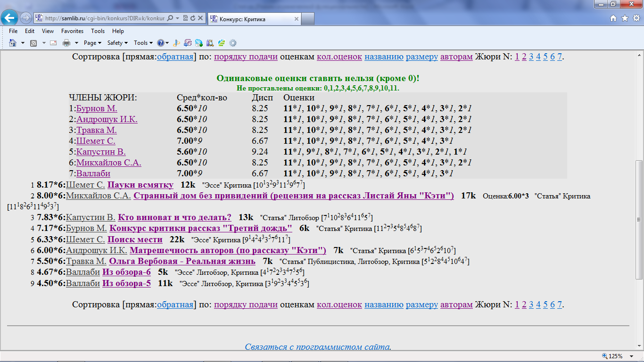
Task: Click the Print icon in the command bar
Action: point(66,43)
